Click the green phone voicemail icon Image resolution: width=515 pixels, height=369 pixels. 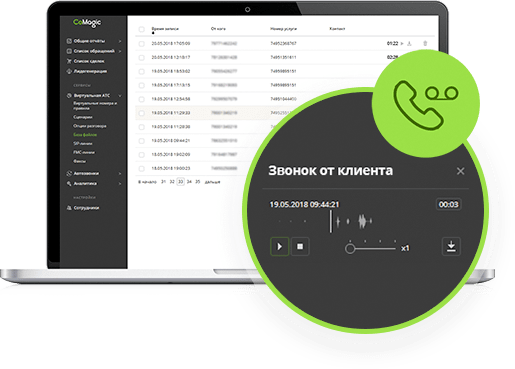coord(426,103)
